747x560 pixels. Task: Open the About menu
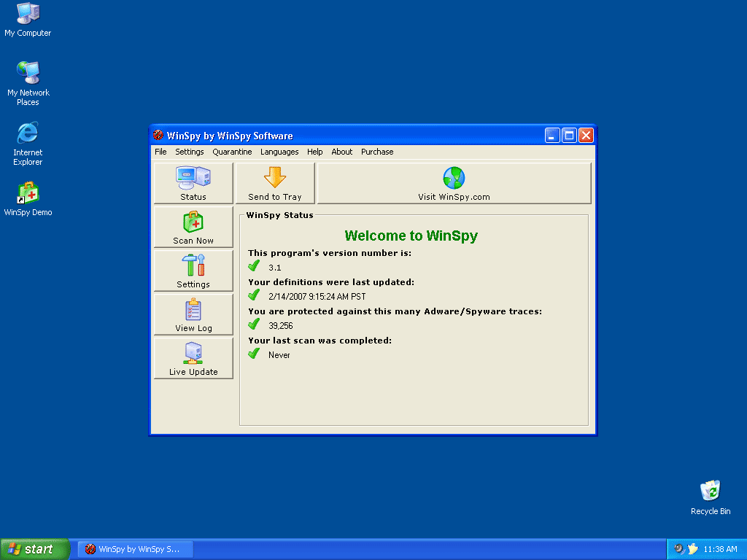[x=341, y=152]
